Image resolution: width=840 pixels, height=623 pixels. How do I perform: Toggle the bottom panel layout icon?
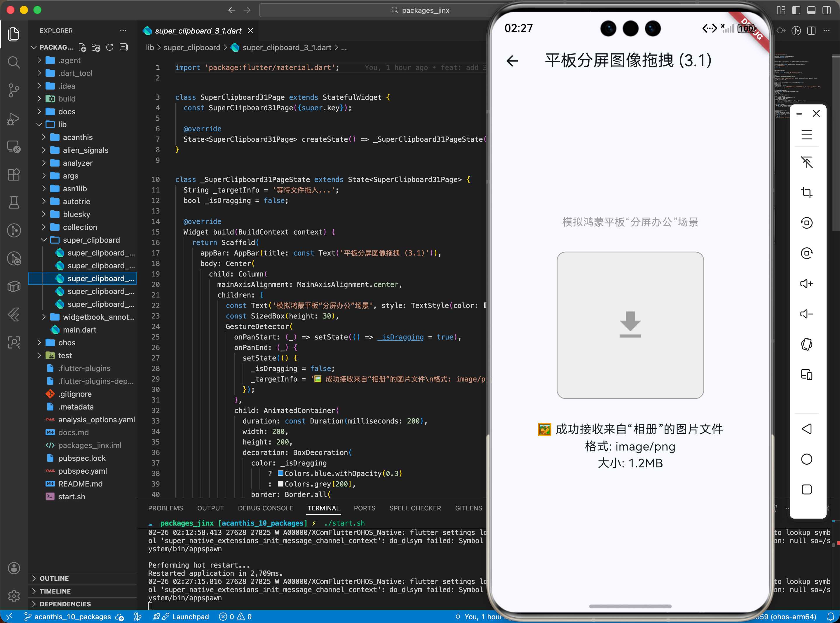811,10
